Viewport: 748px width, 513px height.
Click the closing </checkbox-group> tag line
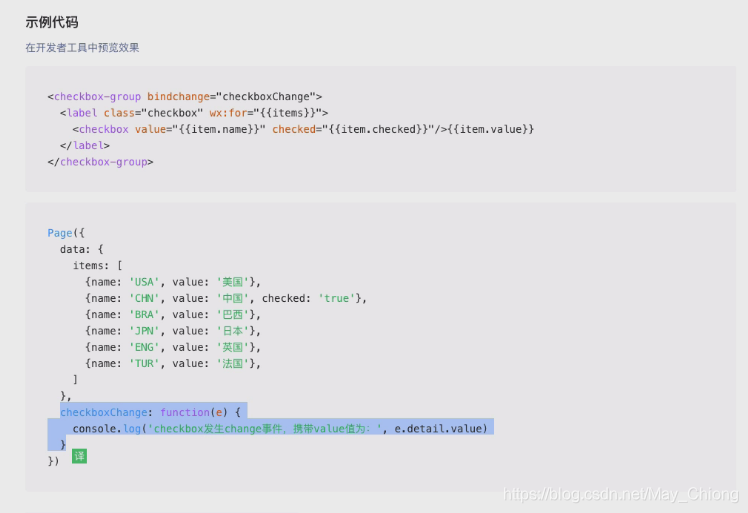(100, 162)
